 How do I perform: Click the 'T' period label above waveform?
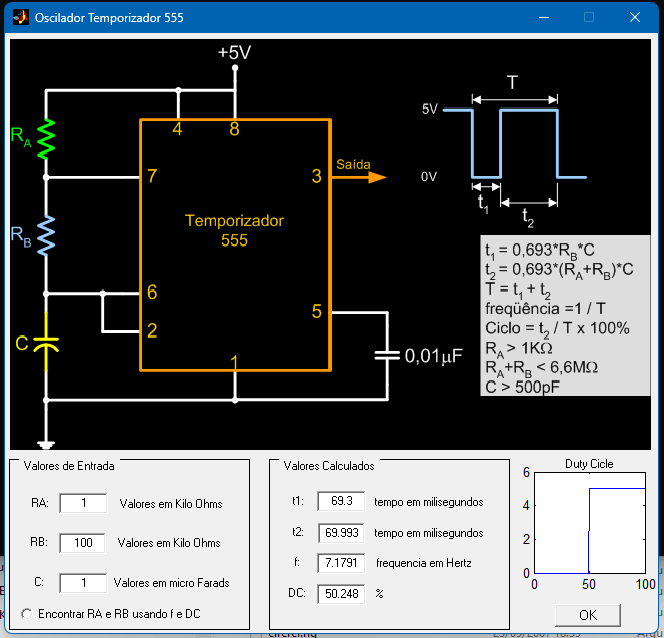click(512, 82)
